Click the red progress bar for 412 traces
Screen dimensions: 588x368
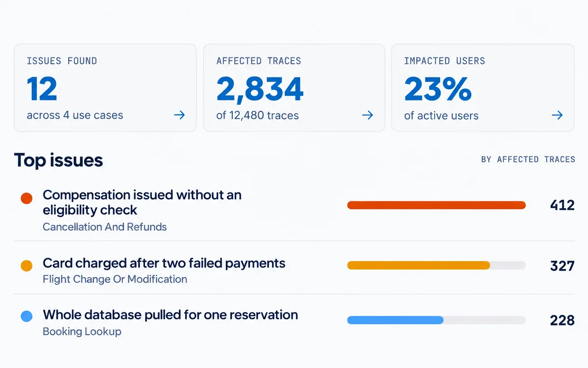click(x=436, y=205)
